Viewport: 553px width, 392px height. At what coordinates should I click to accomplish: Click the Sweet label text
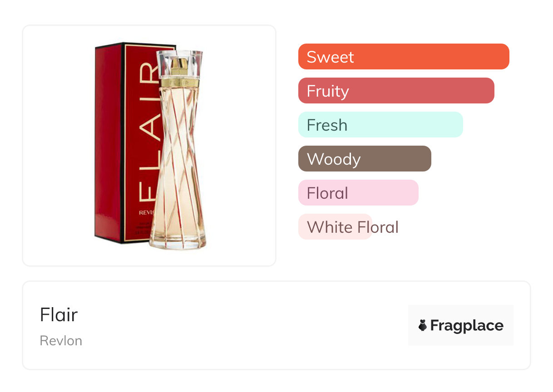point(330,57)
